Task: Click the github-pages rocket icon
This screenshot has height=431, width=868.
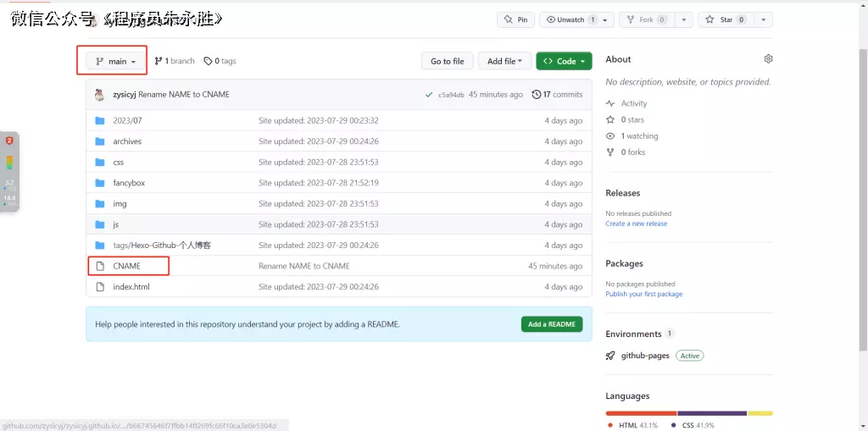Action: tap(610, 356)
